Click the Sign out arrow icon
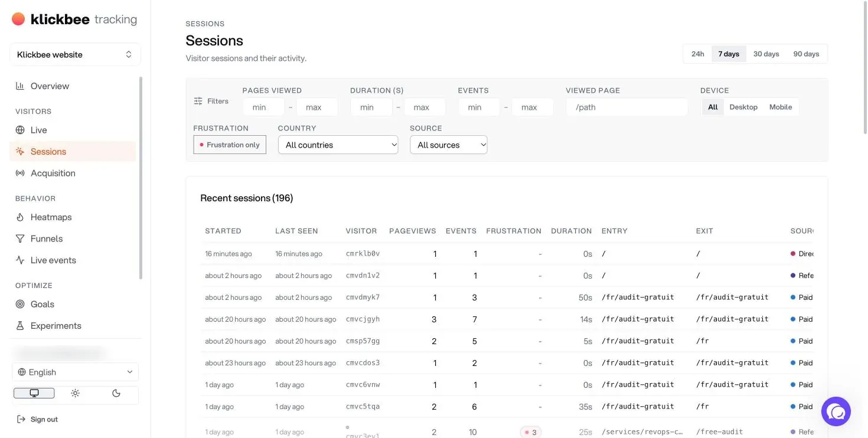 coord(21,420)
